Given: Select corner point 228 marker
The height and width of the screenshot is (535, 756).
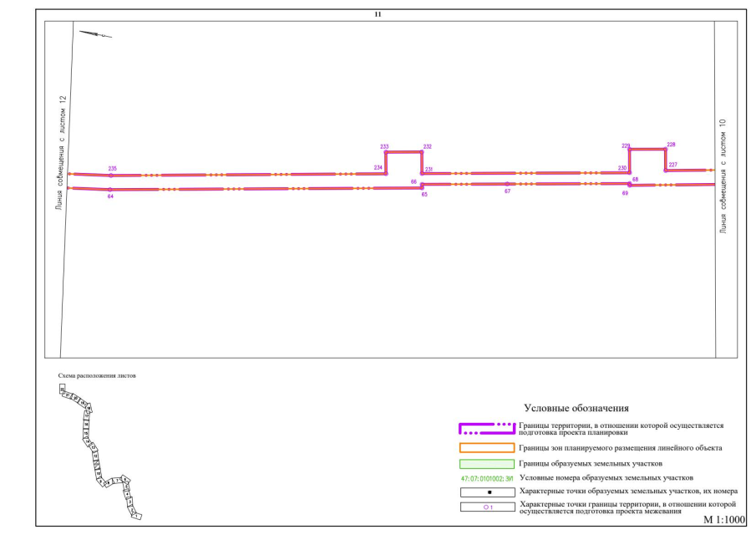Looking at the screenshot, I should point(665,150).
